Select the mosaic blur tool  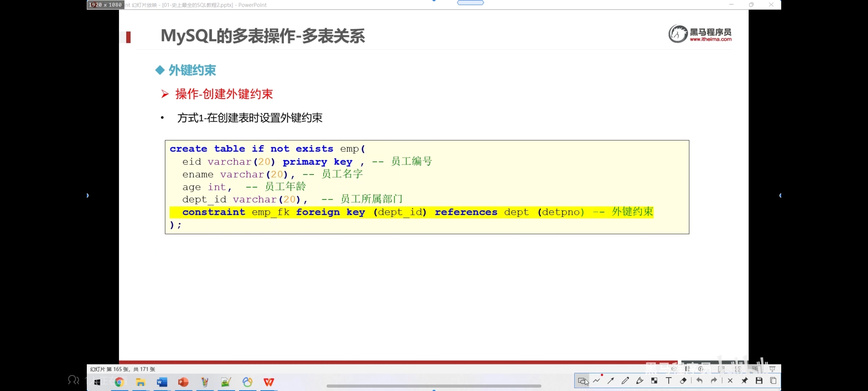(x=654, y=380)
